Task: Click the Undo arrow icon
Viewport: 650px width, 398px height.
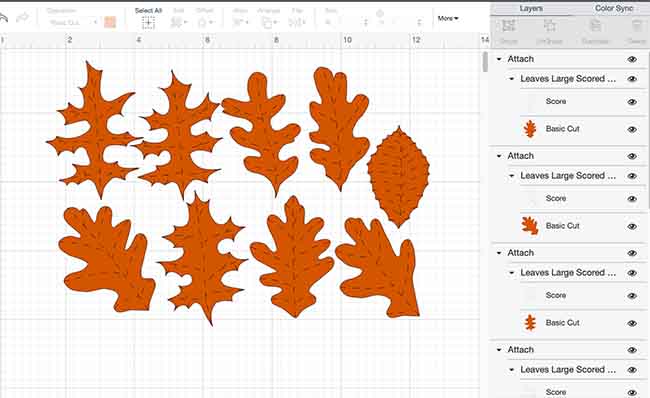Action: tap(3, 18)
